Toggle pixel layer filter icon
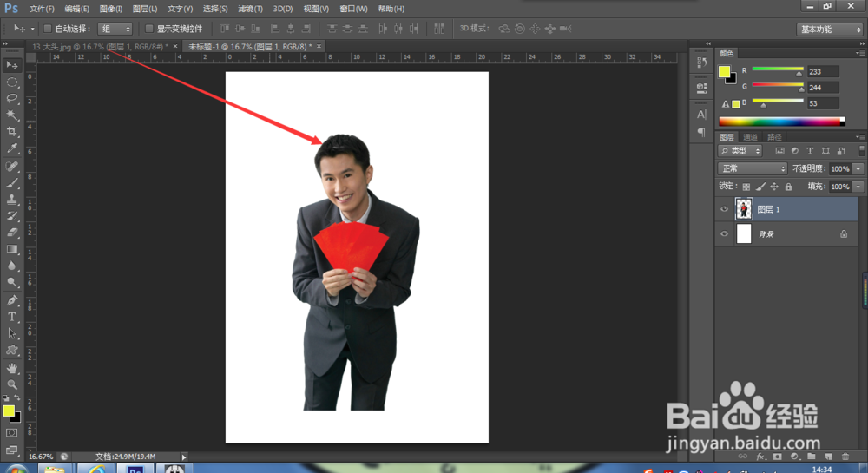Image resolution: width=868 pixels, height=473 pixels. point(779,151)
